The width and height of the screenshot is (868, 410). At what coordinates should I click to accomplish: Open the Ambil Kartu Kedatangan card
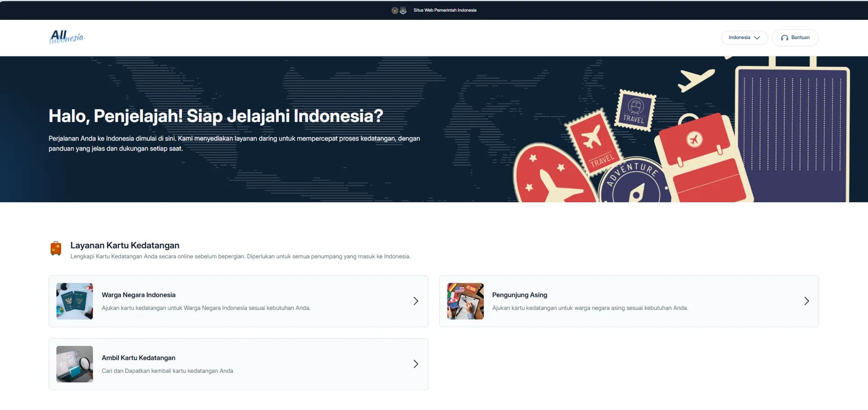pos(238,364)
